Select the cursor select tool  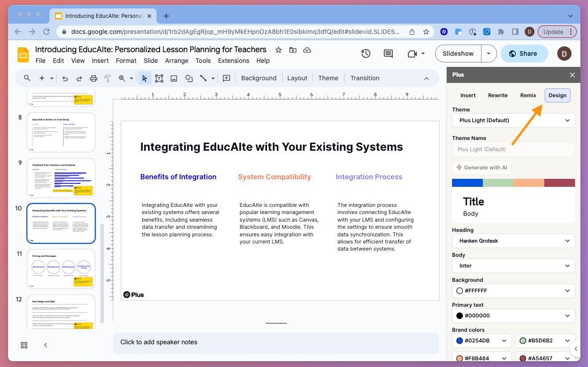(x=144, y=78)
